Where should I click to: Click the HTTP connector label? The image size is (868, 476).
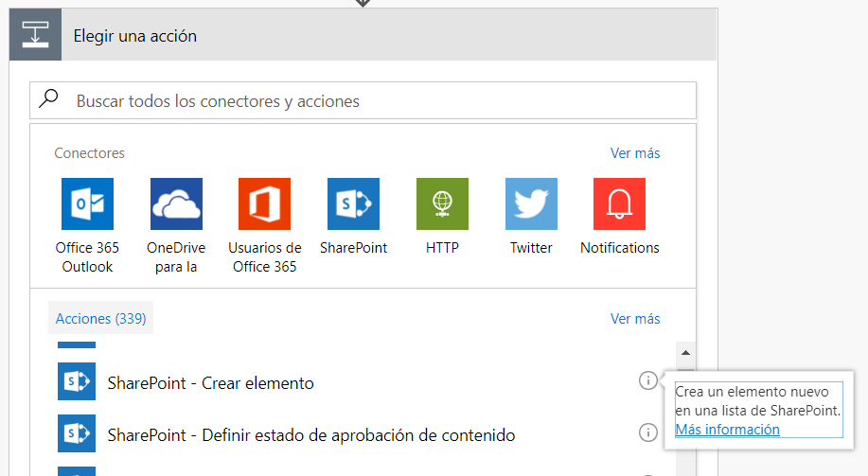pyautogui.click(x=442, y=248)
